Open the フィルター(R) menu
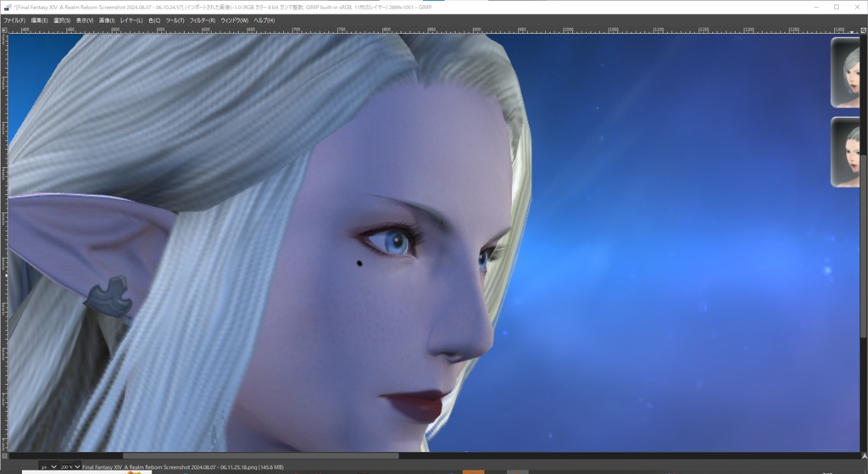Screen dimensions: 868x474 pyautogui.click(x=203, y=20)
